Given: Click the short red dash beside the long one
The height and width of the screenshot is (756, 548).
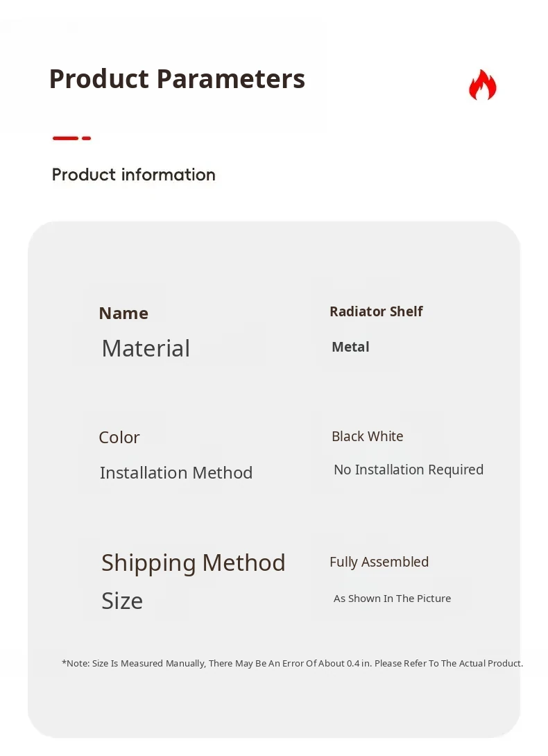Looking at the screenshot, I should [x=87, y=138].
